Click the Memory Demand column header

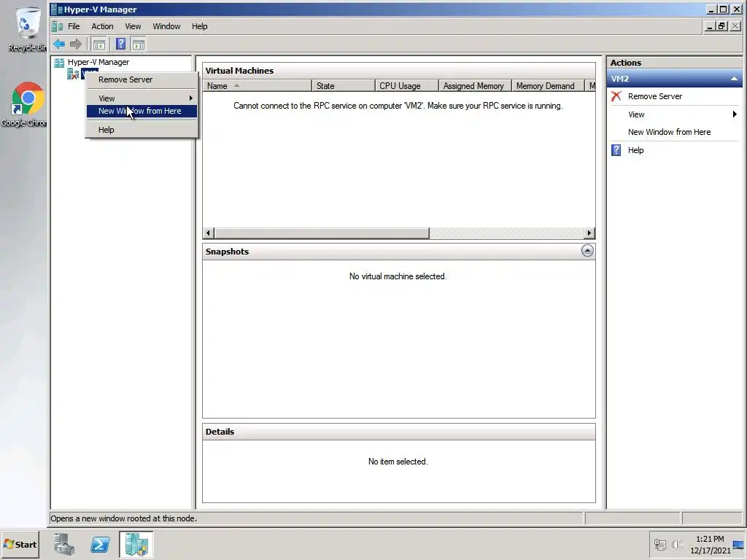(548, 86)
